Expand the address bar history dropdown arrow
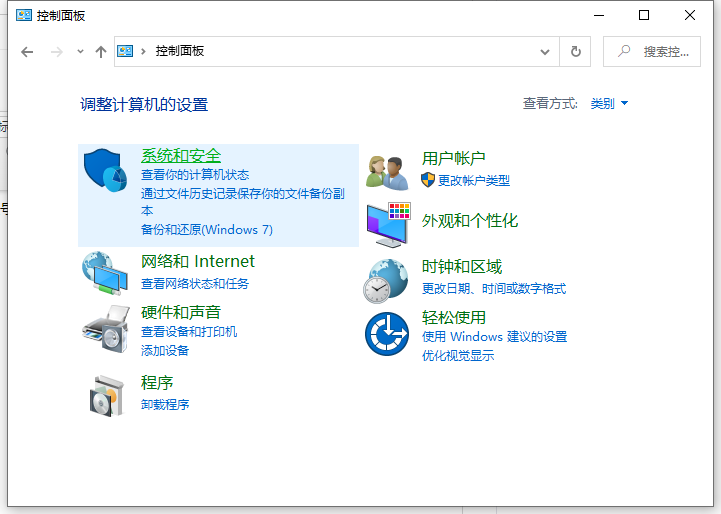The height and width of the screenshot is (514, 721). coord(545,51)
